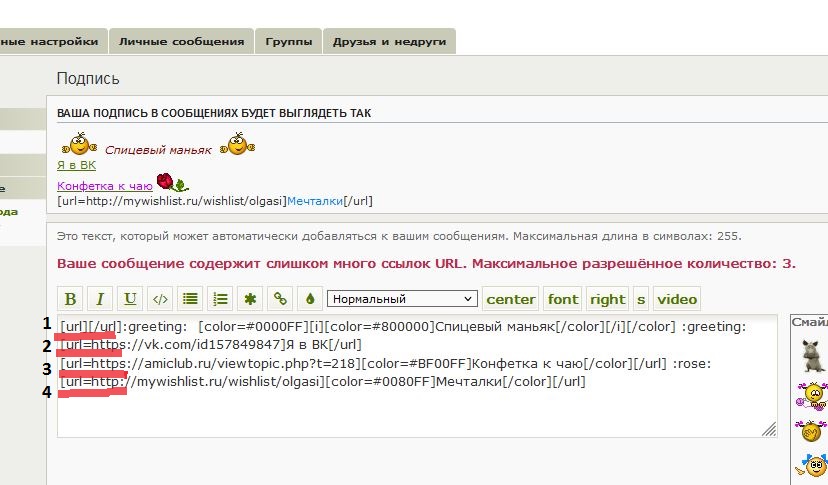Click the "center" alignment button
Image resolution: width=828 pixels, height=485 pixels.
click(x=511, y=298)
